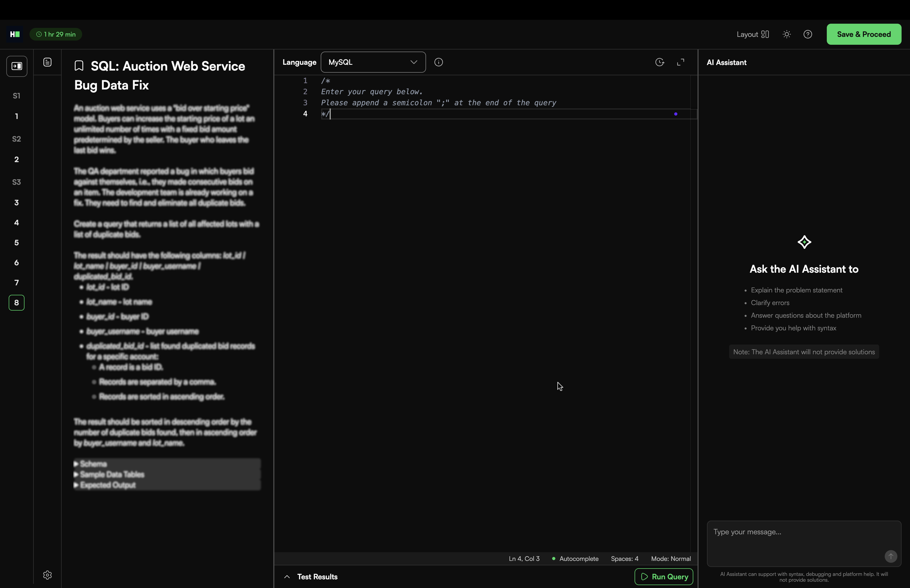Click Save & Proceed button

864,34
